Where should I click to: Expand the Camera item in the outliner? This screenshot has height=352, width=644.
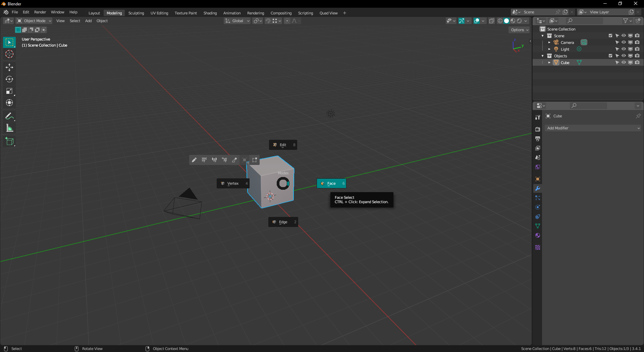point(549,43)
